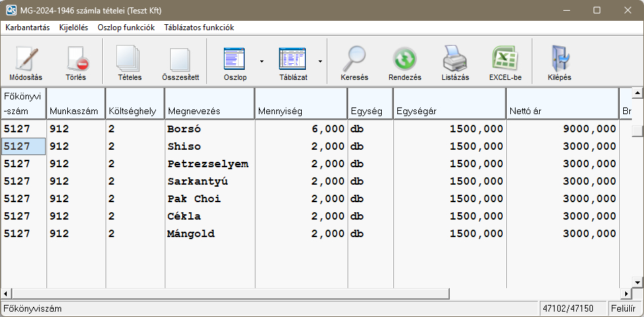The image size is (644, 317).
Task: Select the Petrezselyem row name cell
Action: click(209, 164)
